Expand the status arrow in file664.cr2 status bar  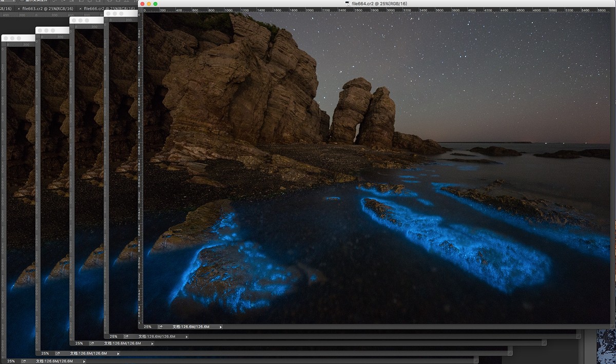(221, 327)
